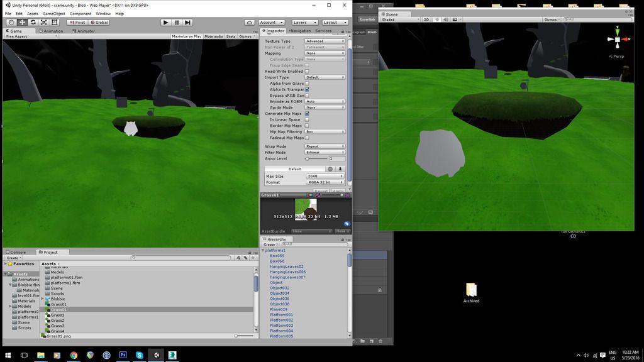
Task: Select the Rect transform tool
Action: [x=55, y=22]
